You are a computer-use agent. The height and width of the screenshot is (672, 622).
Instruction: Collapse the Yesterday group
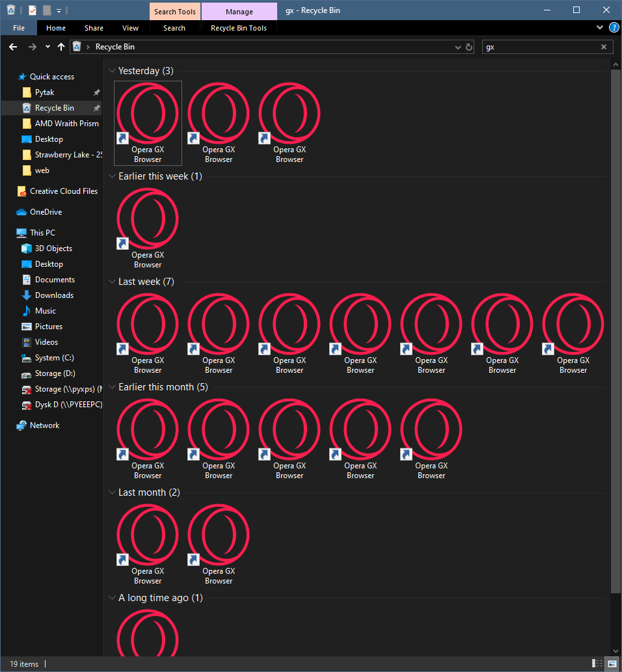coord(112,71)
